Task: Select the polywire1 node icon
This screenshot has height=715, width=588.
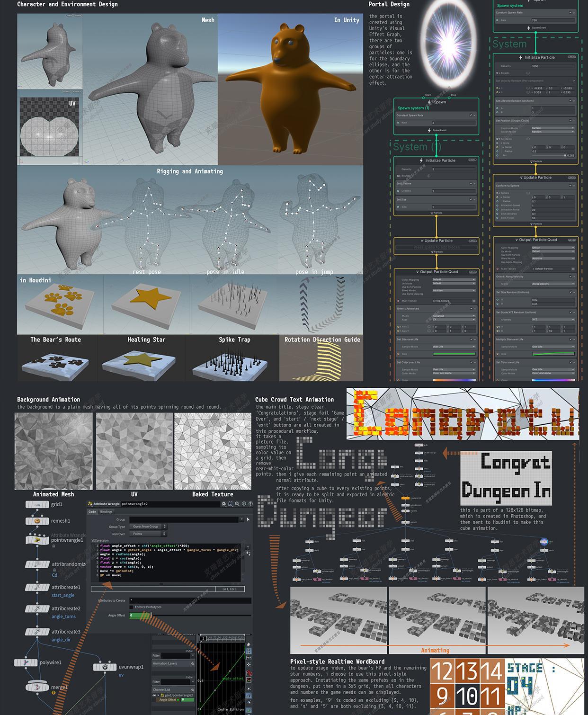Action: 26,662
